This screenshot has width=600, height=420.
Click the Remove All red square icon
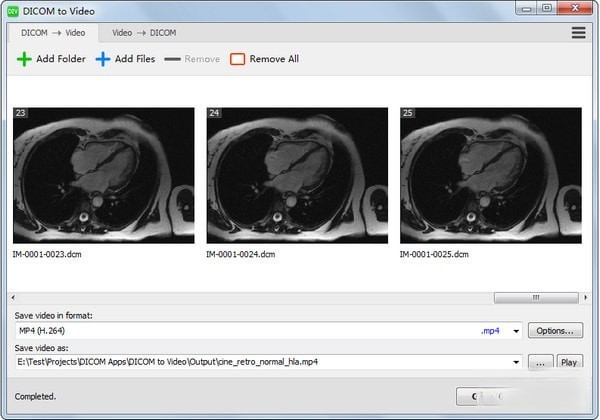[237, 59]
